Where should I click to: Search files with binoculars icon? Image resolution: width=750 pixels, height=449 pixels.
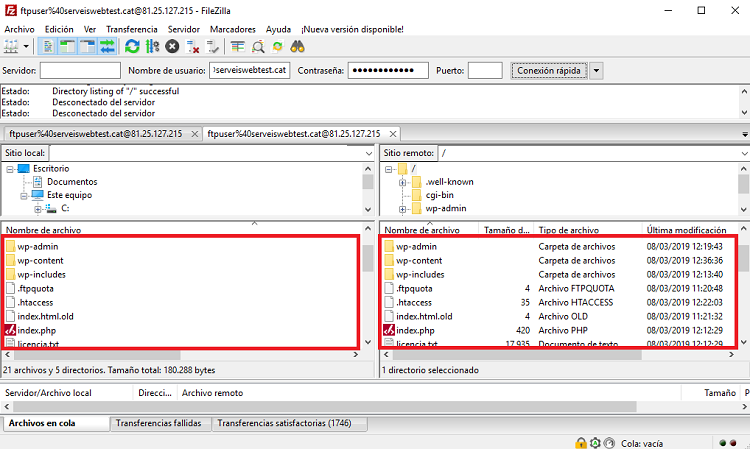coord(298,46)
